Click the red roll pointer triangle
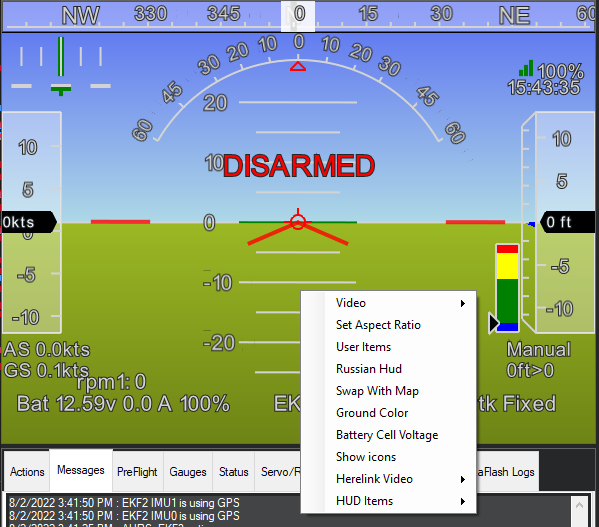This screenshot has width=599, height=527. coord(298,67)
